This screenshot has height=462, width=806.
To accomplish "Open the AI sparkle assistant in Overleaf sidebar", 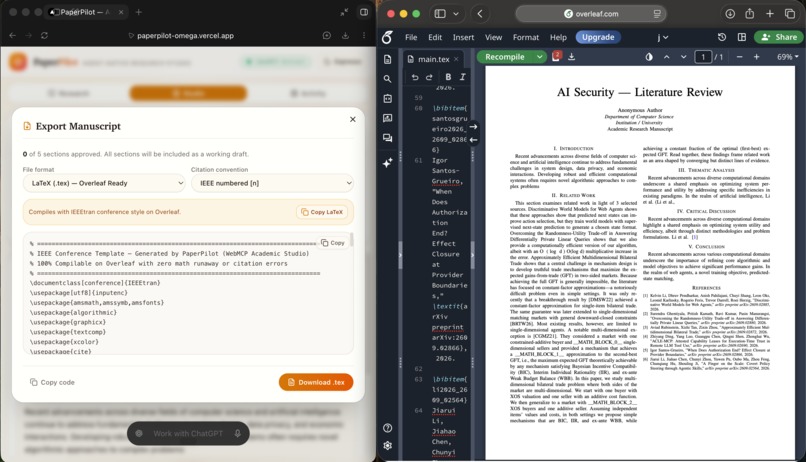I will click(388, 162).
